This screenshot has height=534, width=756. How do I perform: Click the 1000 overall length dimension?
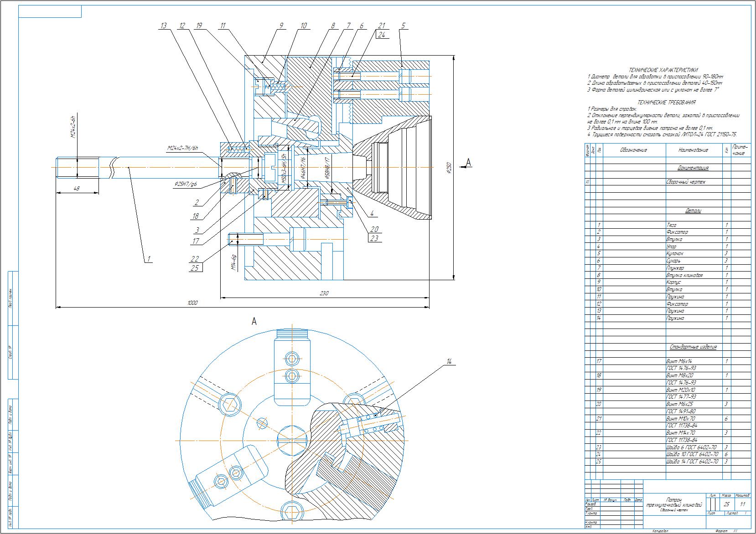coord(192,303)
